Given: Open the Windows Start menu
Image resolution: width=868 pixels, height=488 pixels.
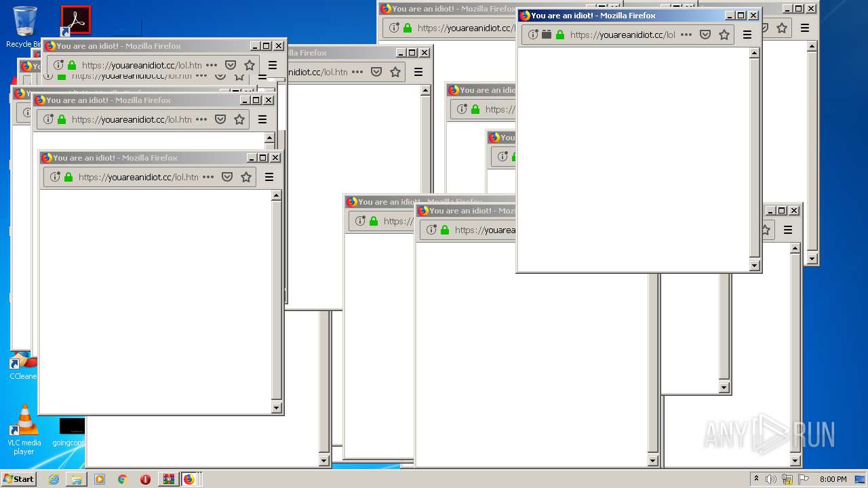Looking at the screenshot, I should pyautogui.click(x=18, y=479).
